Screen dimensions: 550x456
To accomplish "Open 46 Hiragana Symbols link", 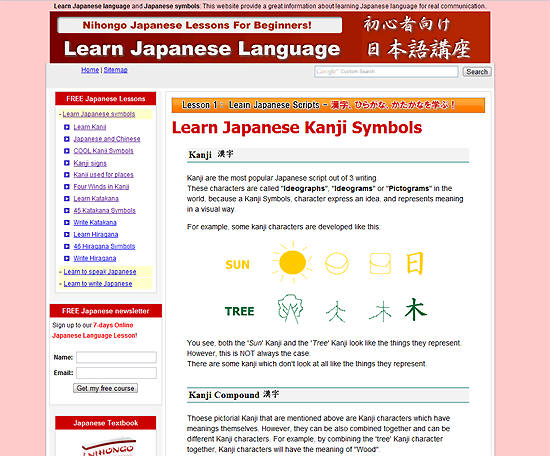I will click(104, 246).
